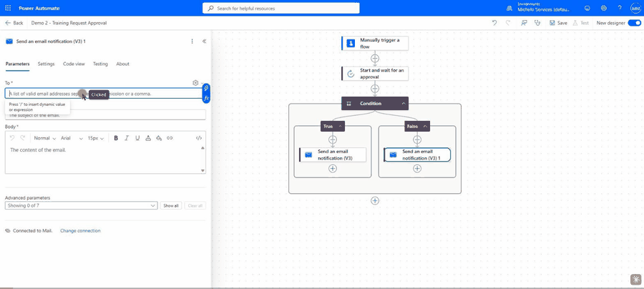
Task: Apply underline in the Body editor
Action: [x=137, y=138]
